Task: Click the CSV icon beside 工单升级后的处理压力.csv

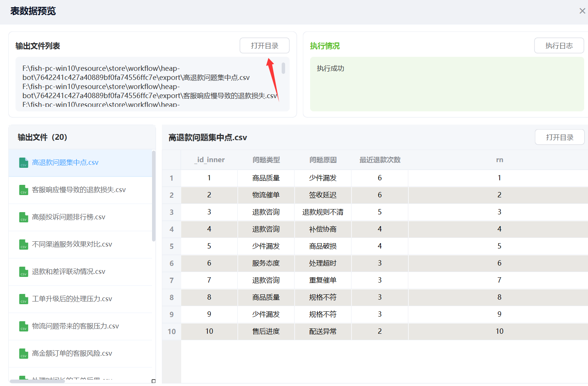Action: [24, 299]
